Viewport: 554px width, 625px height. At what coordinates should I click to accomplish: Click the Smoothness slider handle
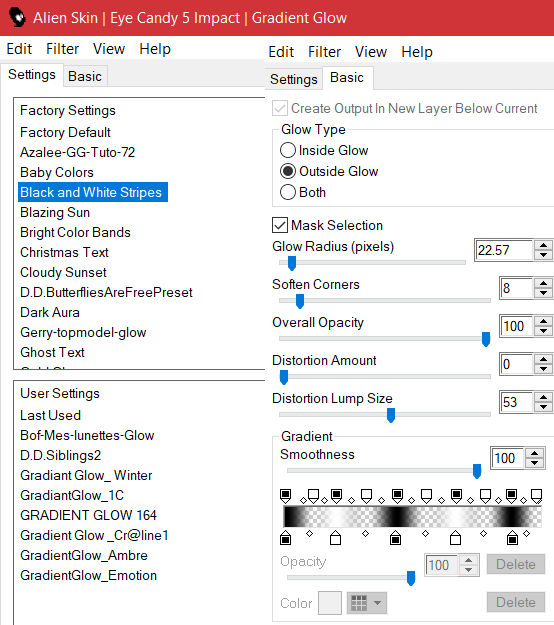pyautogui.click(x=477, y=471)
